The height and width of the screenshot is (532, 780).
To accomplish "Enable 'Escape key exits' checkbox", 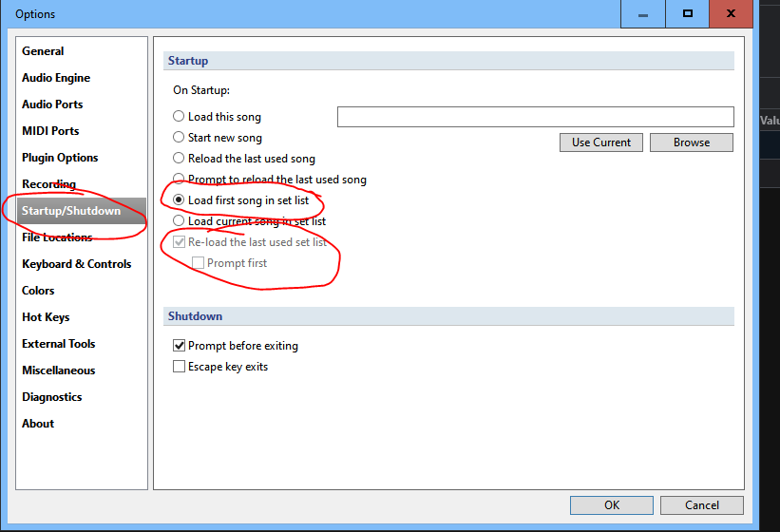I will 179,367.
